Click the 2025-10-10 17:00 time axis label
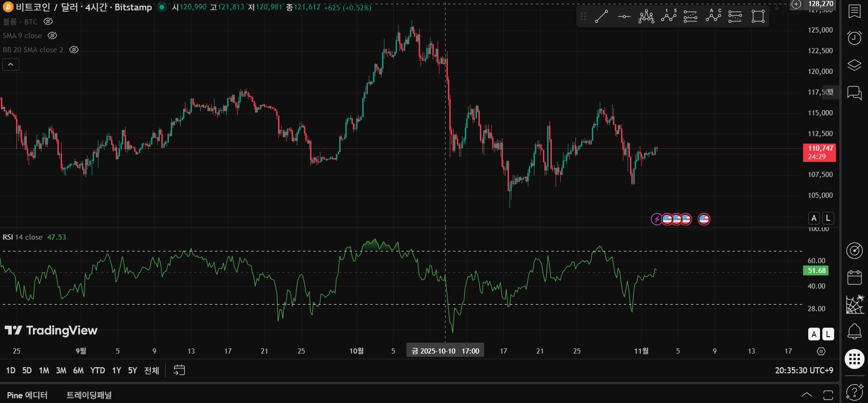This screenshot has height=403, width=868. 445,351
